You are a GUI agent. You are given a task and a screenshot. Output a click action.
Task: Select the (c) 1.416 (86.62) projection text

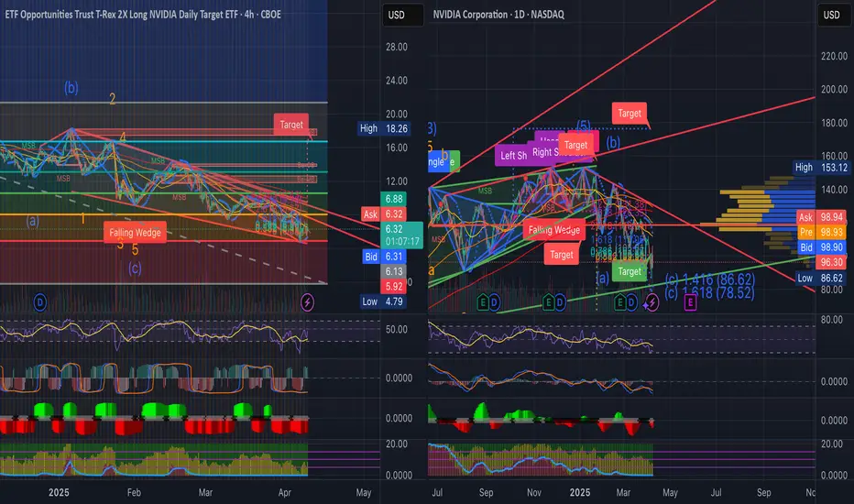[x=709, y=279]
